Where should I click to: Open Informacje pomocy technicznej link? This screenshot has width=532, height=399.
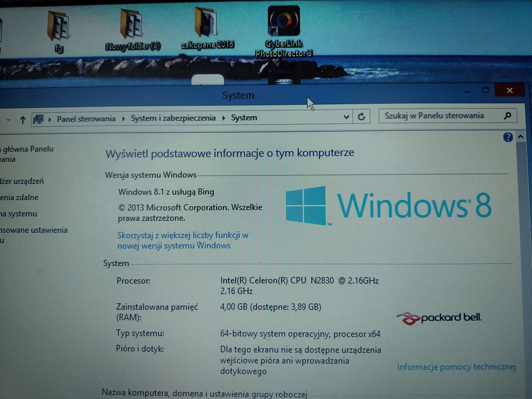pyautogui.click(x=456, y=367)
